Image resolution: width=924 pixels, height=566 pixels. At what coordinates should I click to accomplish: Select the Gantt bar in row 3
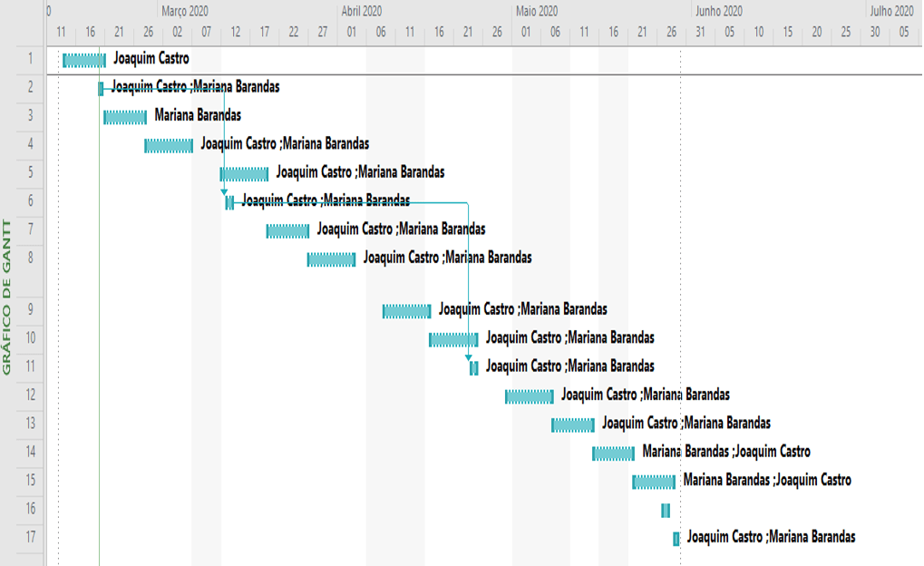pyautogui.click(x=125, y=117)
